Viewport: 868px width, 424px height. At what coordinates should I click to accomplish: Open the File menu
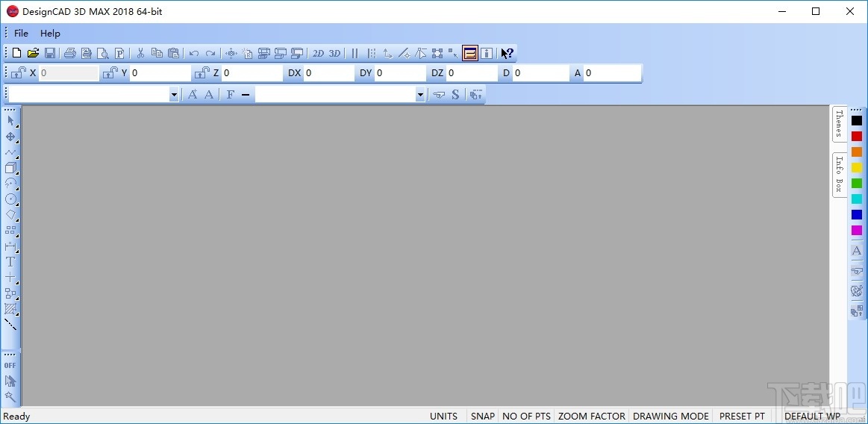point(21,33)
